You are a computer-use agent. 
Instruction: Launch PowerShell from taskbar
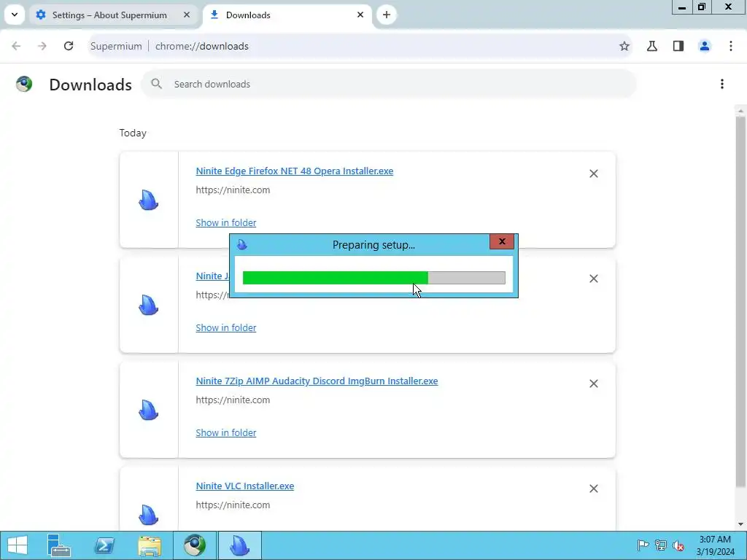point(104,545)
